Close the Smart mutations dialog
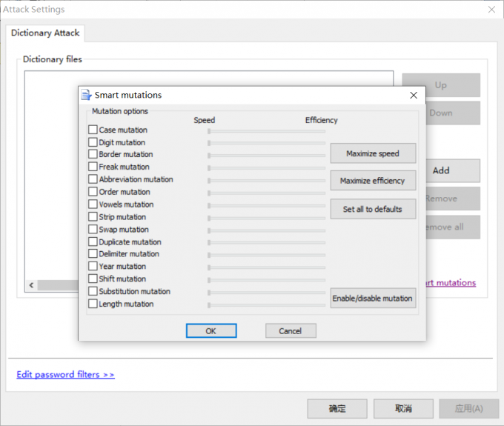 point(414,95)
